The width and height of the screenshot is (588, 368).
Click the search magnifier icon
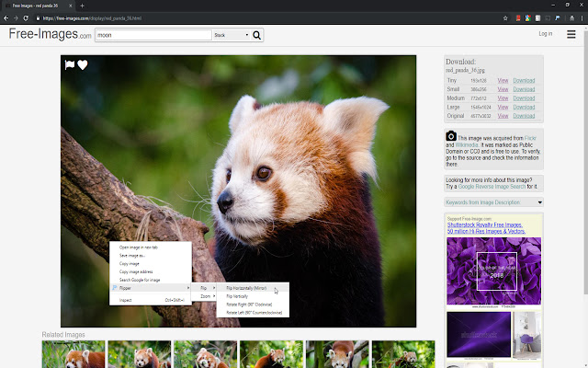pyautogui.click(x=257, y=36)
